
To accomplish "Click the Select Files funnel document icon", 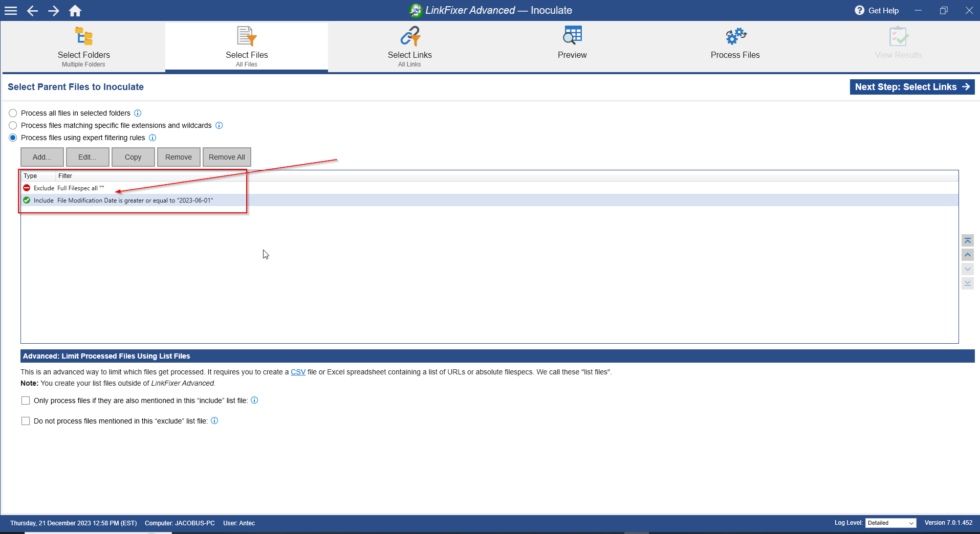I will [x=247, y=36].
